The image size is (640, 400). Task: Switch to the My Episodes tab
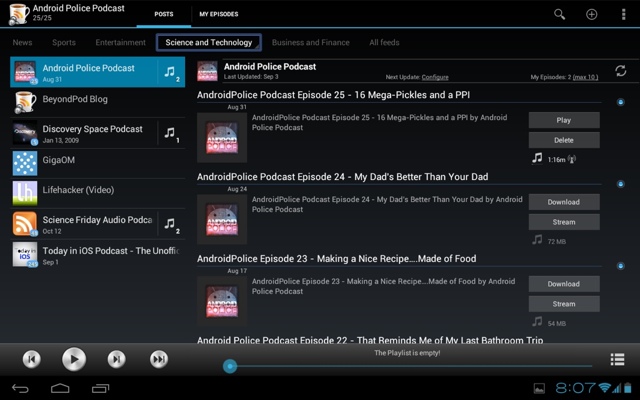[x=219, y=14]
